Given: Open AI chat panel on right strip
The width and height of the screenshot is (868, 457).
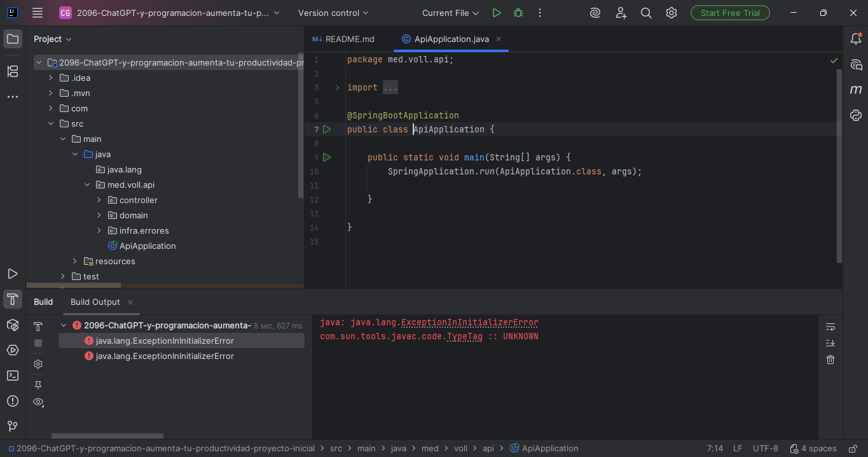Looking at the screenshot, I should (x=856, y=64).
